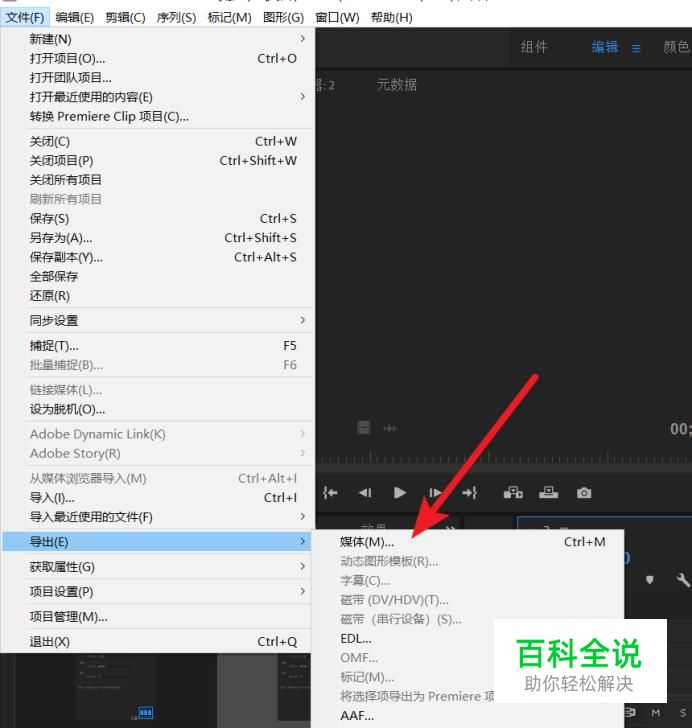Expand 导入最近使用的文件(F) submenu
Image resolution: width=692 pixels, height=728 pixels.
[x=157, y=517]
